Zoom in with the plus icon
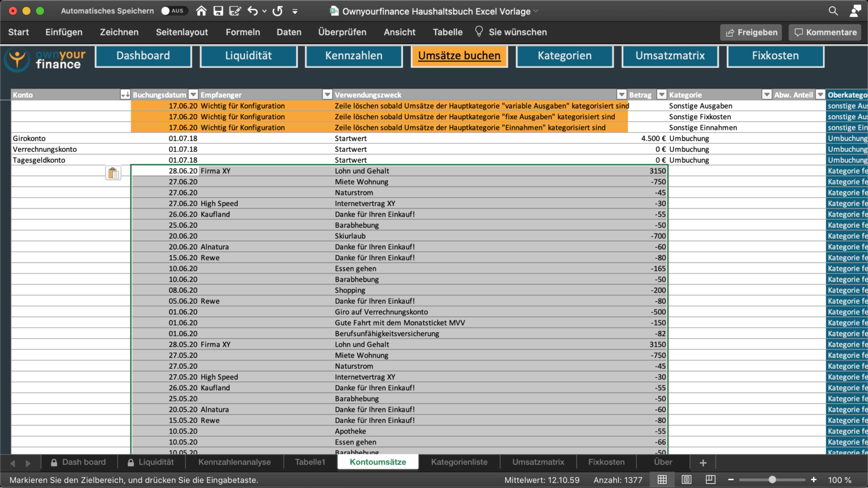 pyautogui.click(x=814, y=480)
